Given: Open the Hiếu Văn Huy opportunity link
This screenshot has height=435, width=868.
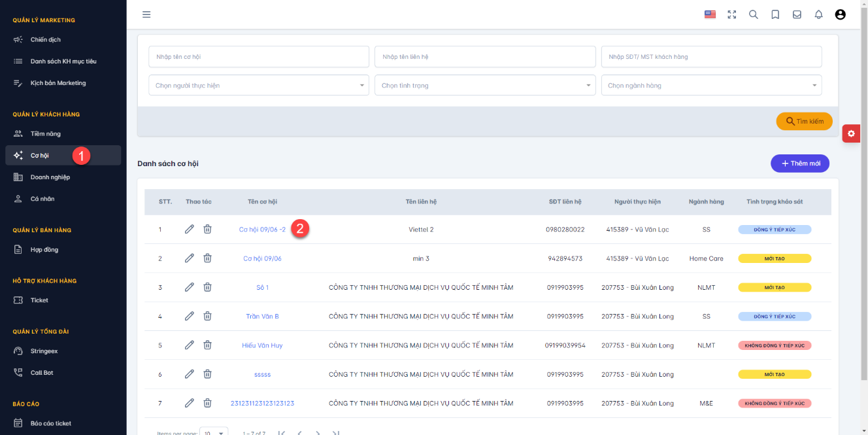Looking at the screenshot, I should pyautogui.click(x=262, y=345).
